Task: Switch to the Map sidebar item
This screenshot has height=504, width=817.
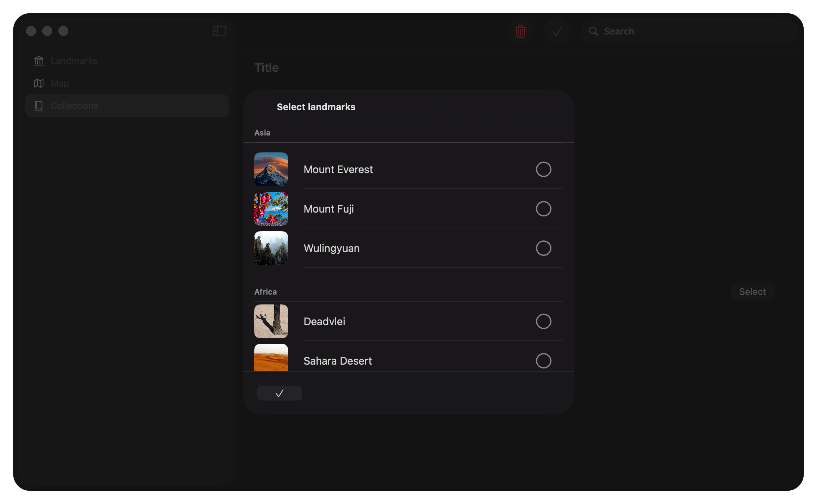Action: [x=60, y=83]
